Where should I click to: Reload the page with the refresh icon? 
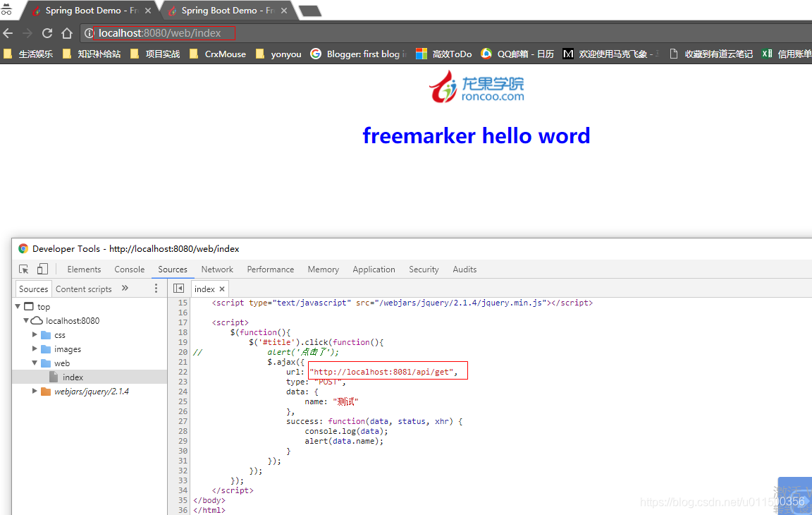pyautogui.click(x=47, y=33)
